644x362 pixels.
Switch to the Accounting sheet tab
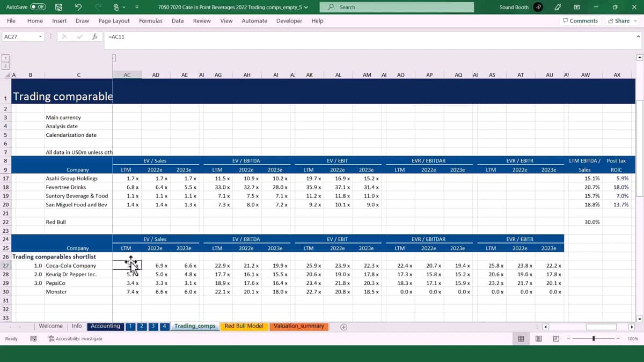tap(105, 326)
